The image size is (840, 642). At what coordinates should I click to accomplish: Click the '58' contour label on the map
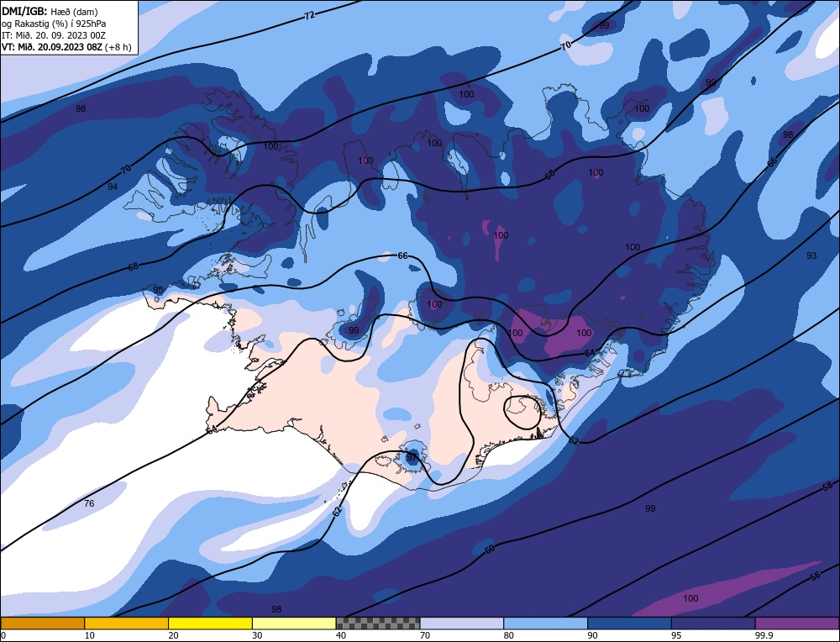pyautogui.click(x=827, y=486)
